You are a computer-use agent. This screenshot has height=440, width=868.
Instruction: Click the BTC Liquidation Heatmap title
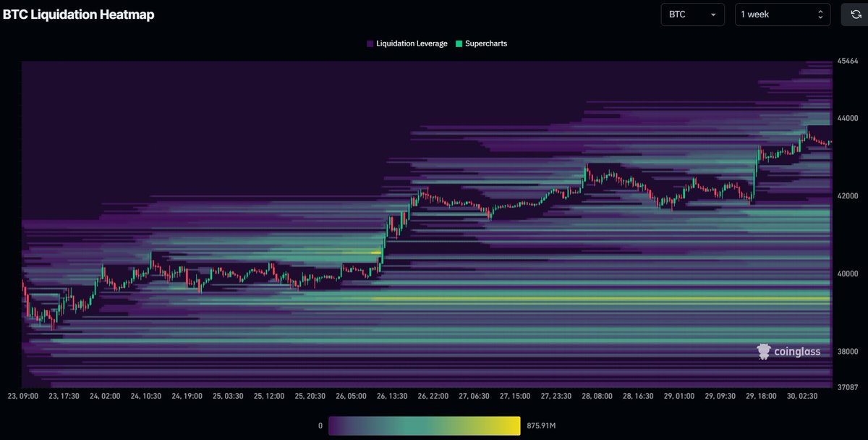(79, 14)
